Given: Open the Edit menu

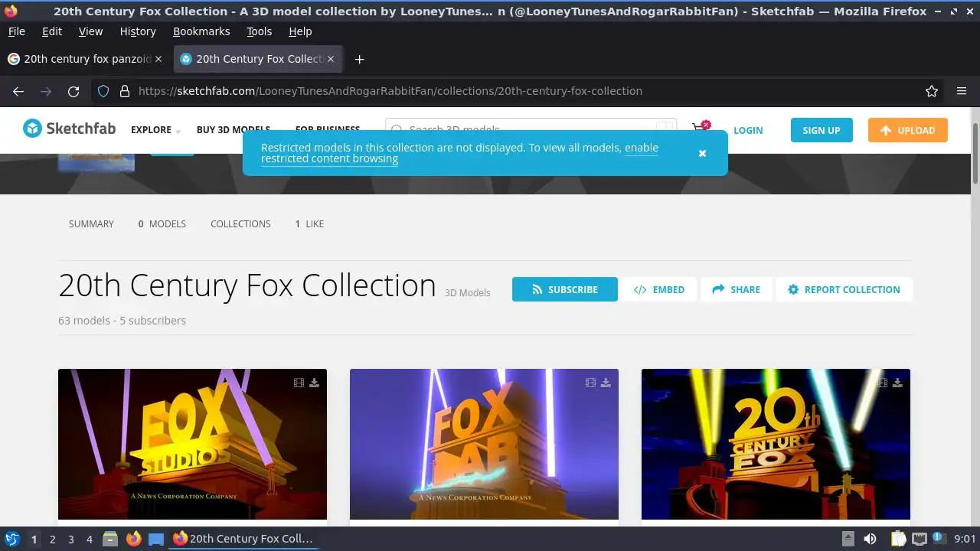Looking at the screenshot, I should point(52,31).
